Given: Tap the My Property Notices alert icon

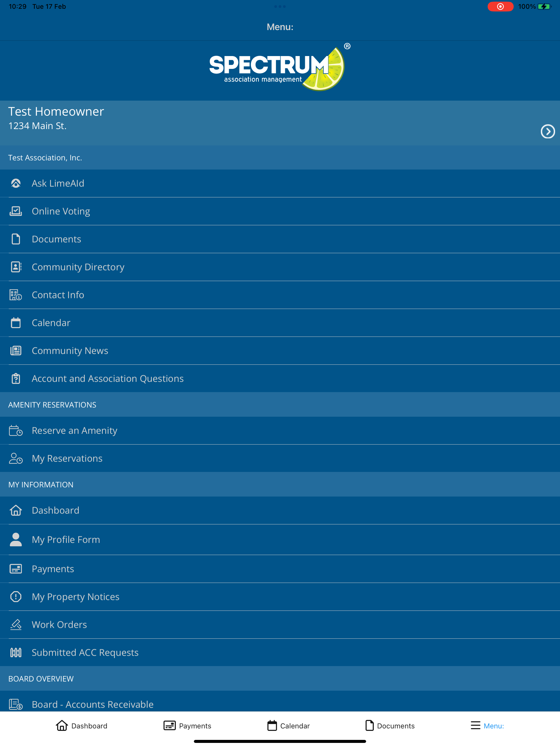Looking at the screenshot, I should click(16, 597).
